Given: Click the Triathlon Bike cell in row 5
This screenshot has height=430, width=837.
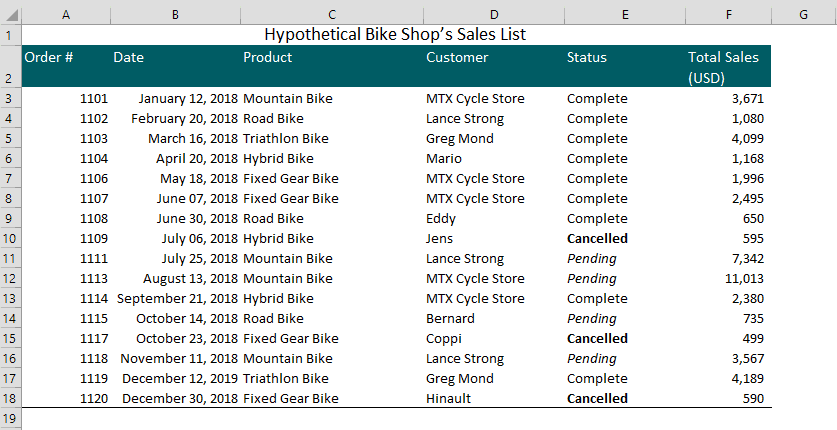Looking at the screenshot, I should (331, 139).
